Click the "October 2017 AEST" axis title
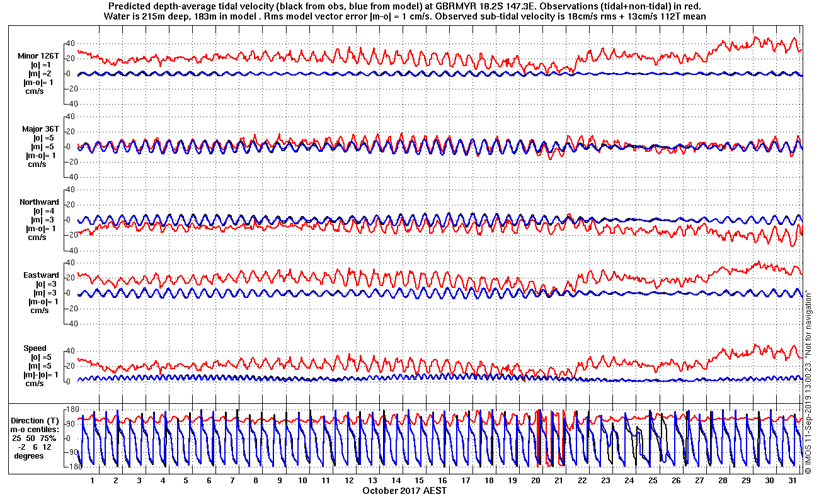This screenshot has width=819, height=504. click(404, 490)
